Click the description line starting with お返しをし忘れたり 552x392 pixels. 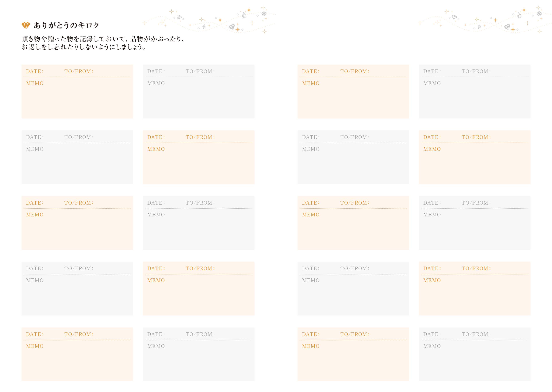point(84,47)
